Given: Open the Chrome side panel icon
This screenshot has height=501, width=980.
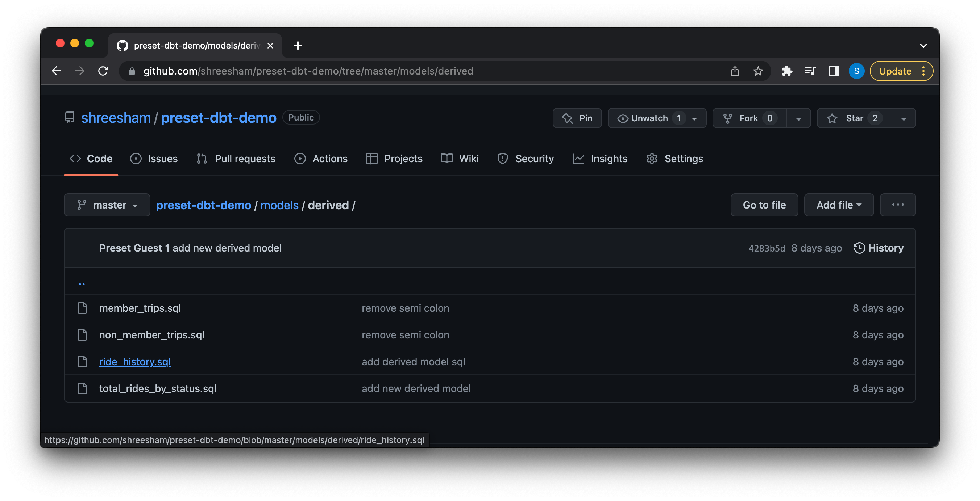Looking at the screenshot, I should click(x=833, y=71).
